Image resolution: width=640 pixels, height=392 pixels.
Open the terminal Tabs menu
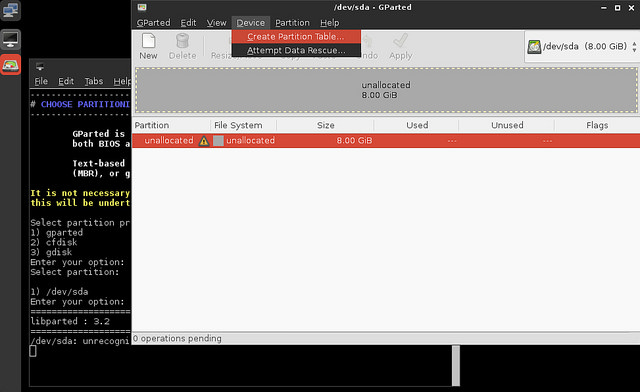(x=93, y=81)
